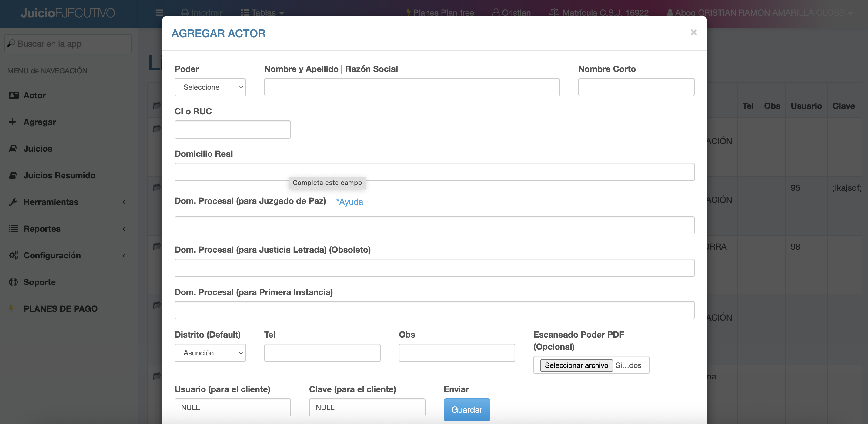868x424 pixels.
Task: Click the Juicios book icon
Action: tap(13, 148)
